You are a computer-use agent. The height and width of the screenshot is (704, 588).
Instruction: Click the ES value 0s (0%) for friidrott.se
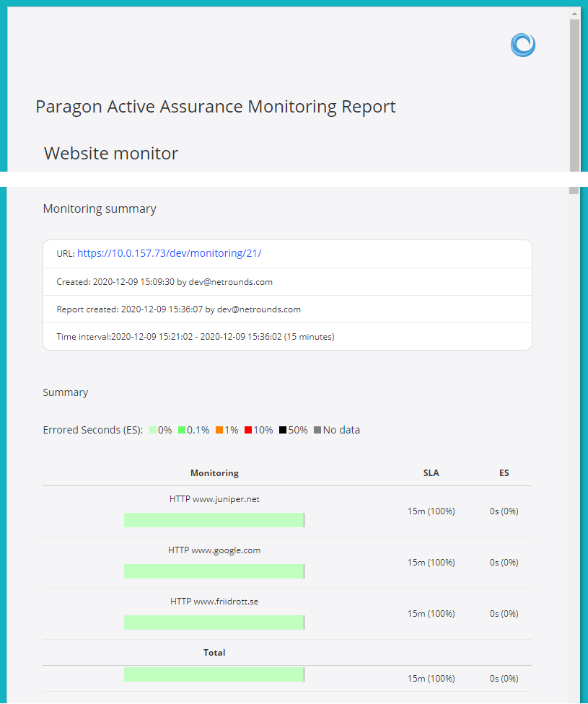click(504, 614)
